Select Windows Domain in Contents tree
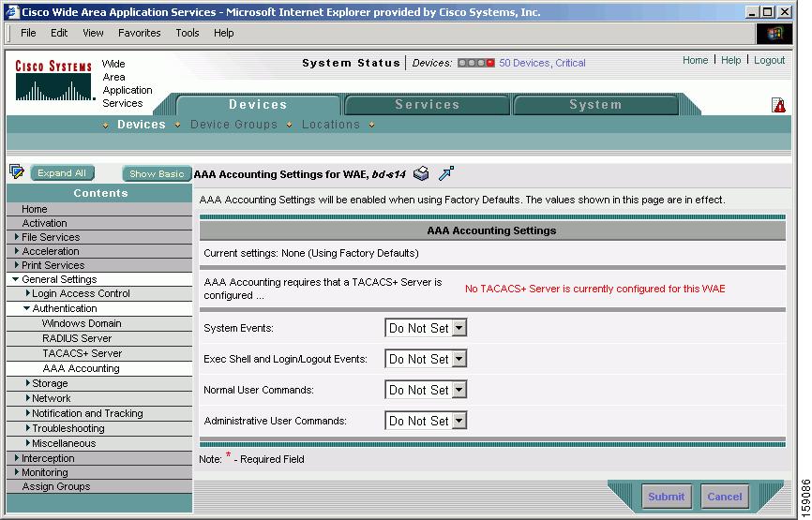The image size is (812, 520). [x=82, y=323]
